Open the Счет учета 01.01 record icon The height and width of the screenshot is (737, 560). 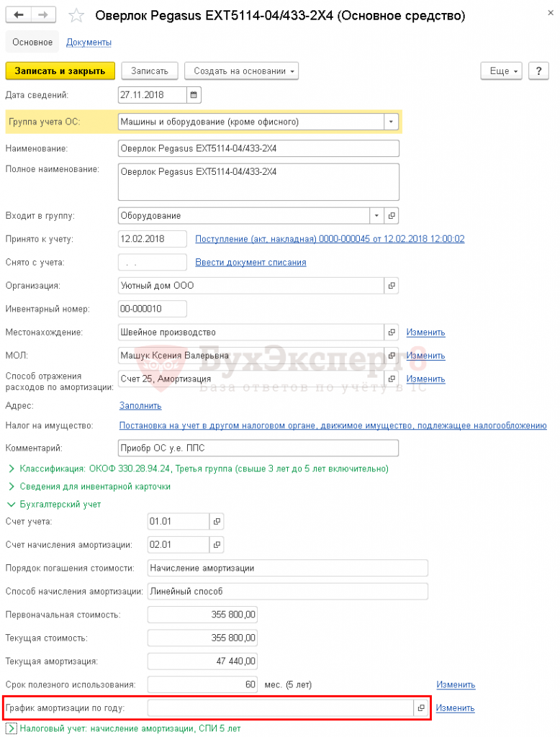click(x=216, y=521)
